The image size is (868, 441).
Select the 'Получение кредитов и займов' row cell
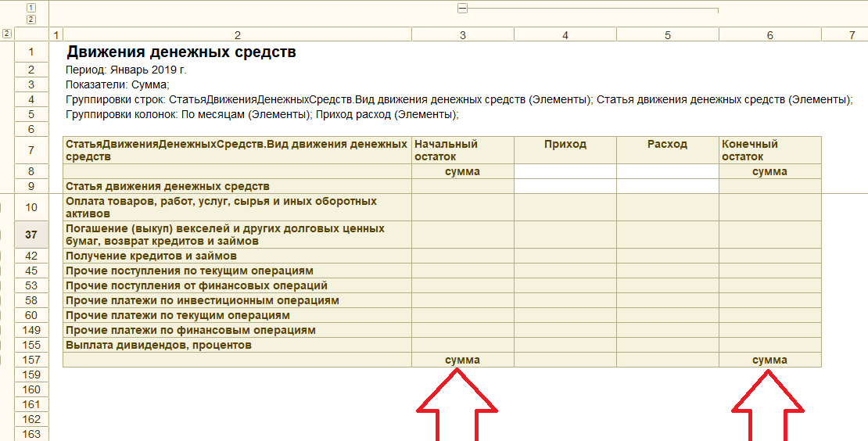(236, 256)
